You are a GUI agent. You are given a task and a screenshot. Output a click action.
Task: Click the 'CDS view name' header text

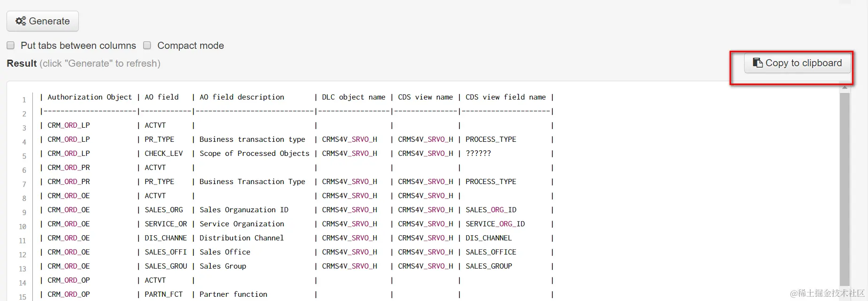click(425, 97)
